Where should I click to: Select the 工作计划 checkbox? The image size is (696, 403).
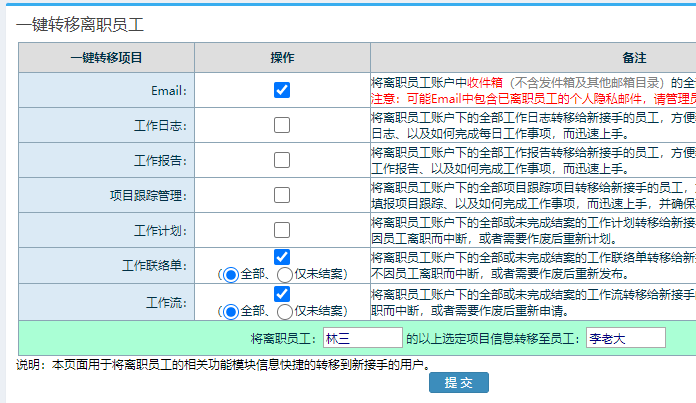pyautogui.click(x=282, y=230)
